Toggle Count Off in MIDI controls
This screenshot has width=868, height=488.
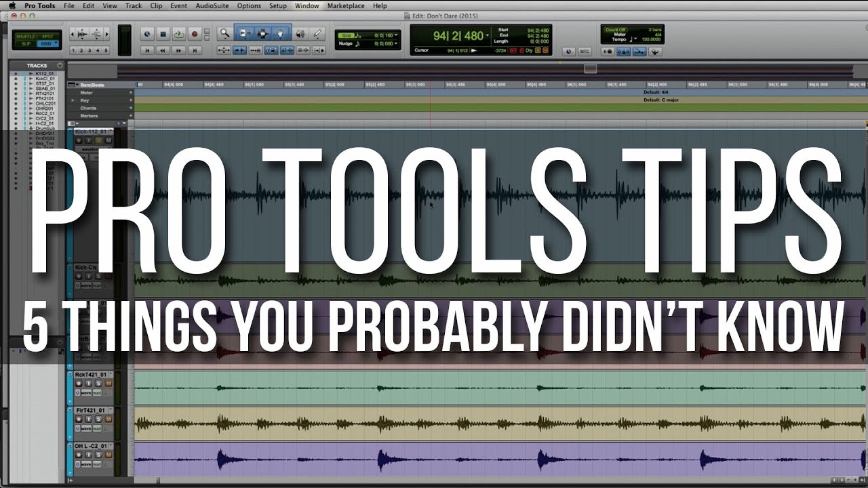point(616,30)
